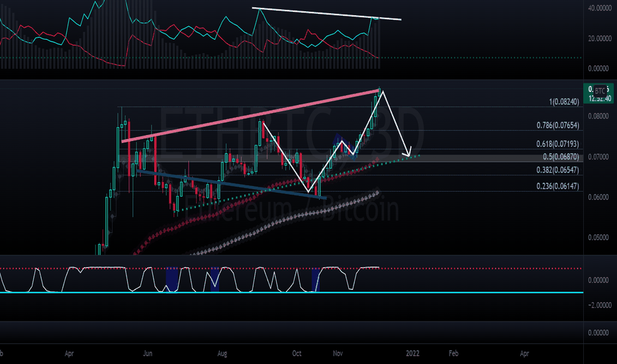617x364 pixels.
Task: Select the pink rising trendline on price chart
Action: click(x=250, y=116)
